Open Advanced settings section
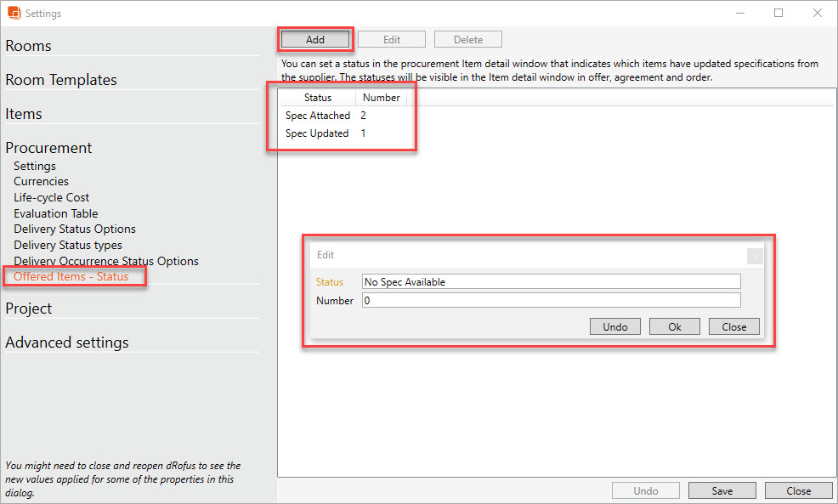Image resolution: width=838 pixels, height=504 pixels. click(x=67, y=343)
